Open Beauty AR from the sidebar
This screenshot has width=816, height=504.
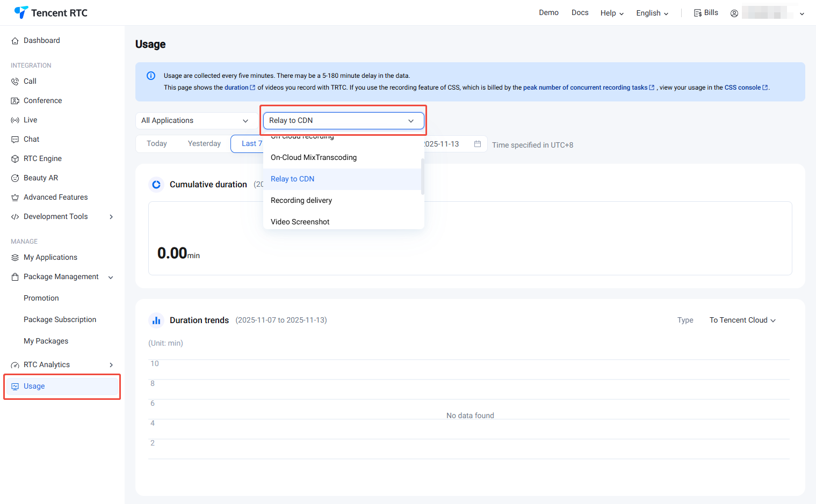tap(41, 178)
